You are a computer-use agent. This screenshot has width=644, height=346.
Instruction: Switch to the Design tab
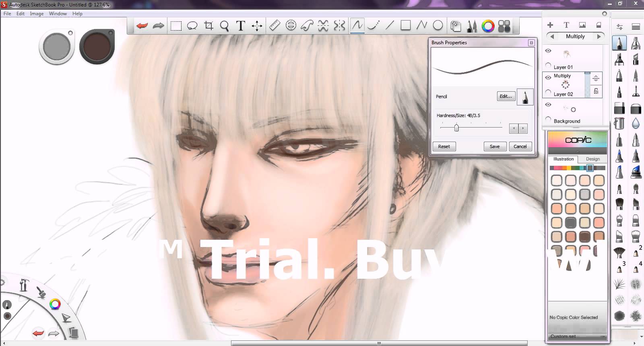coord(593,159)
